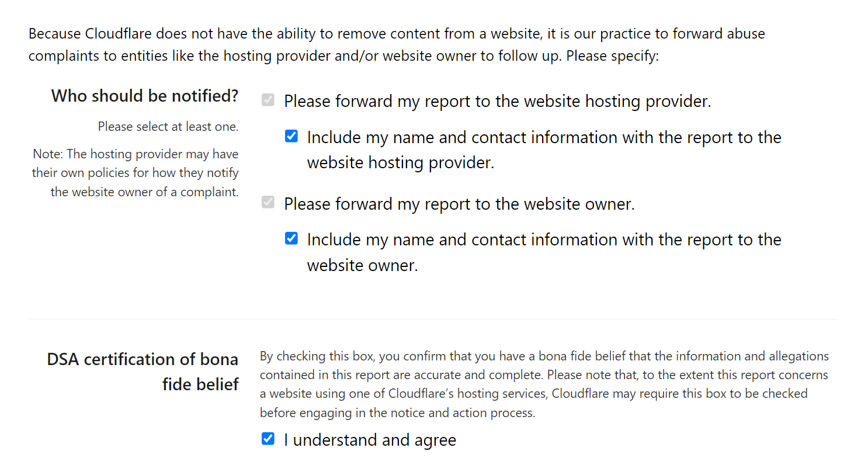Uncheck include contact info for hosting provider checkbox
The image size is (868, 472).
[x=291, y=137]
